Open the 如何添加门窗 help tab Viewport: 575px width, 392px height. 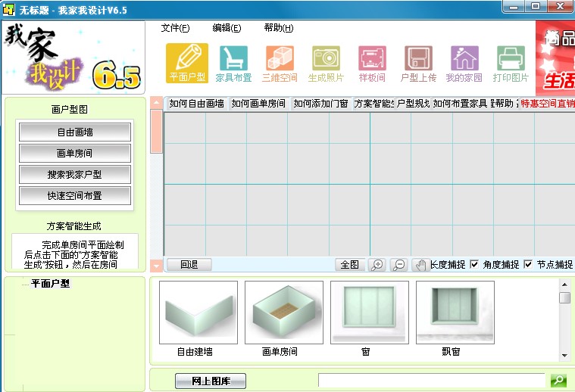[x=321, y=104]
